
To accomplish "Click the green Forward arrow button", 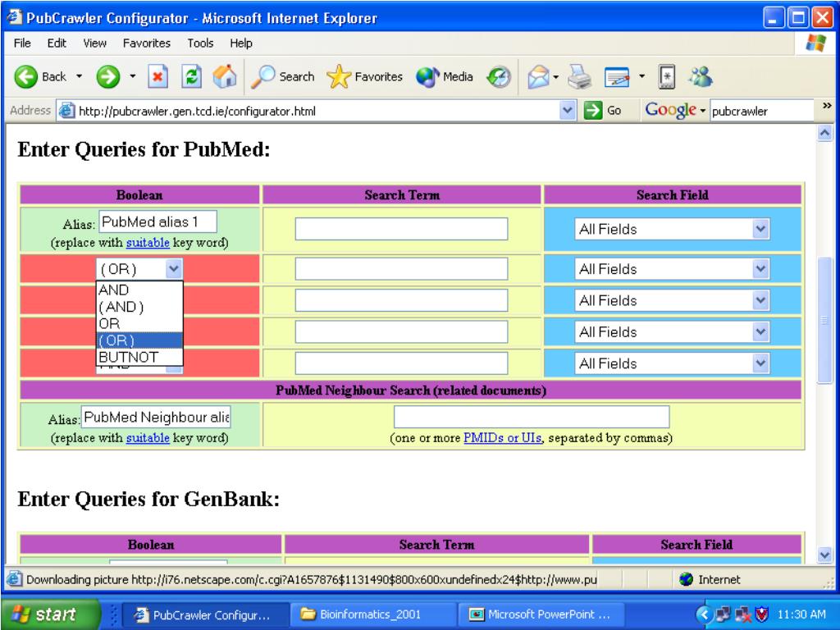I will tap(108, 77).
